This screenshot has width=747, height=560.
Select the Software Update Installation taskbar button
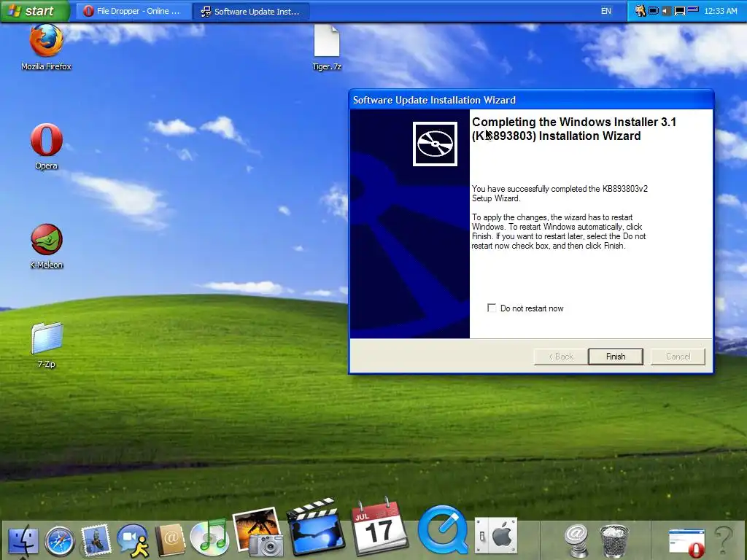pyautogui.click(x=251, y=12)
